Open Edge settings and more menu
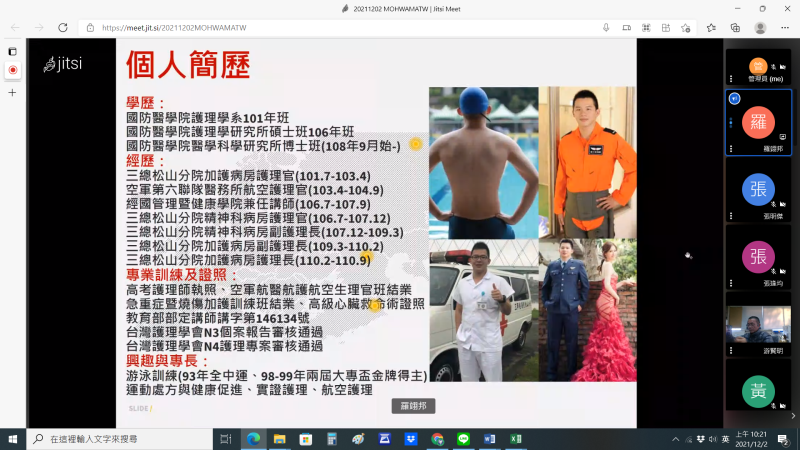Screen dimensions: 800x450 [783, 28]
